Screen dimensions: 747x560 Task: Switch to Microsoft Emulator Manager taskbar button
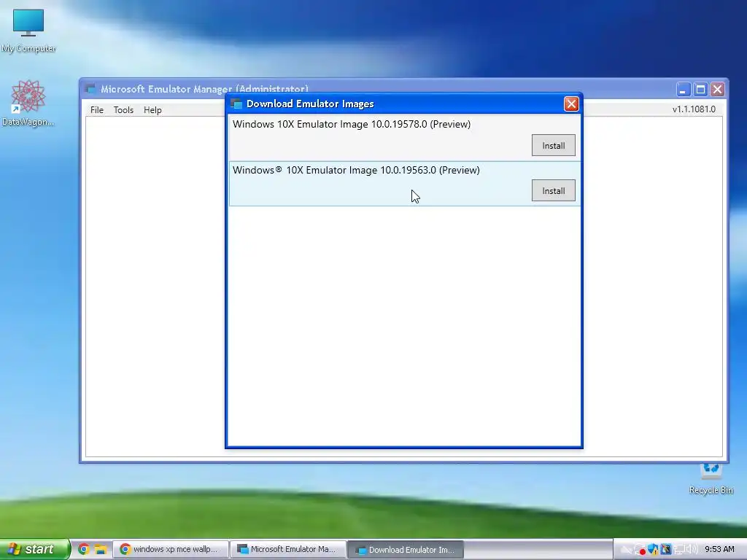coord(287,549)
